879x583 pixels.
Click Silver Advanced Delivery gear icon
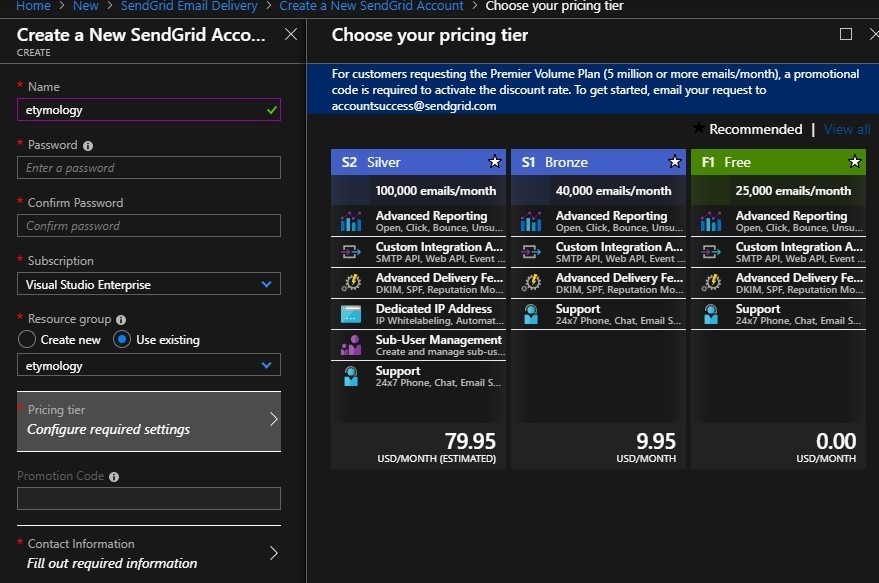tap(351, 283)
